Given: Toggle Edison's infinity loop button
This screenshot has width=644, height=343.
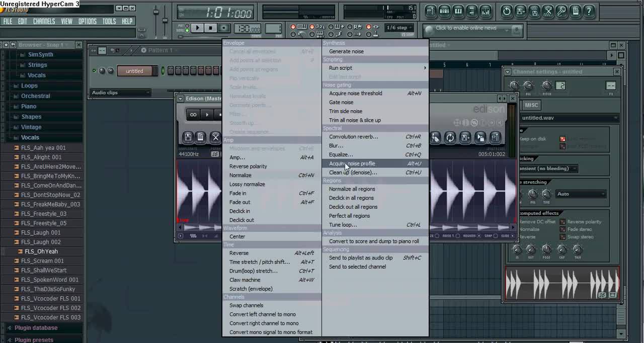Looking at the screenshot, I should click(x=193, y=115).
